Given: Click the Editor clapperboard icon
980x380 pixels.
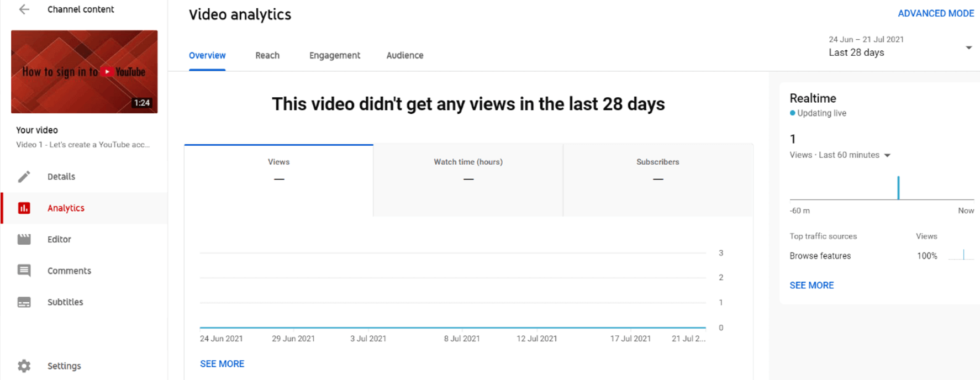Looking at the screenshot, I should pyautogui.click(x=24, y=239).
